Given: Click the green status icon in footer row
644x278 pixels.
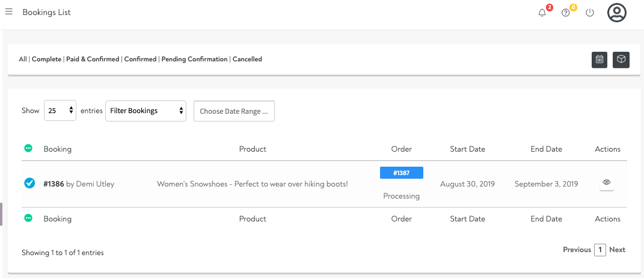Looking at the screenshot, I should click(28, 218).
